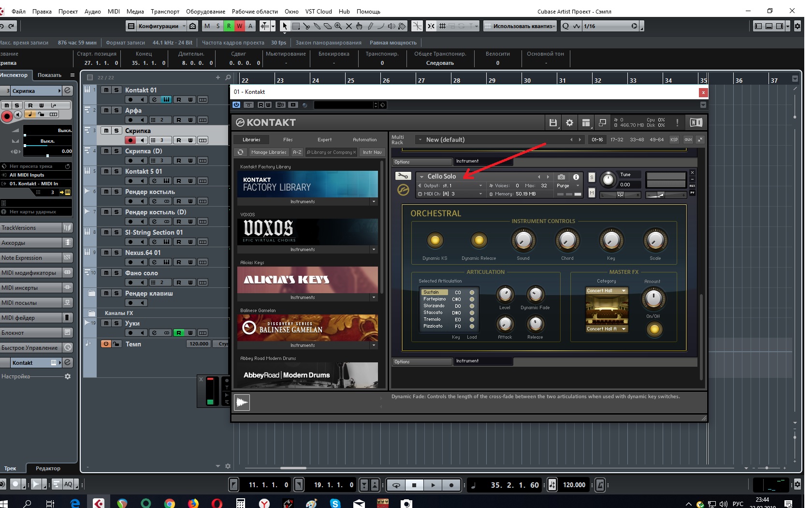Screen dimensions: 812x508
Task: Click the Native Instruments logo button
Action: (696, 122)
